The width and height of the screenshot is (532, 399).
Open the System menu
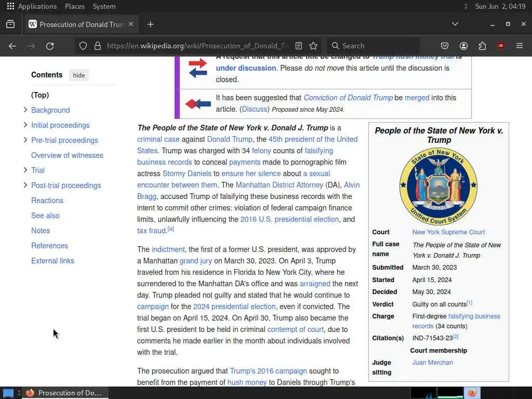pos(104,6)
